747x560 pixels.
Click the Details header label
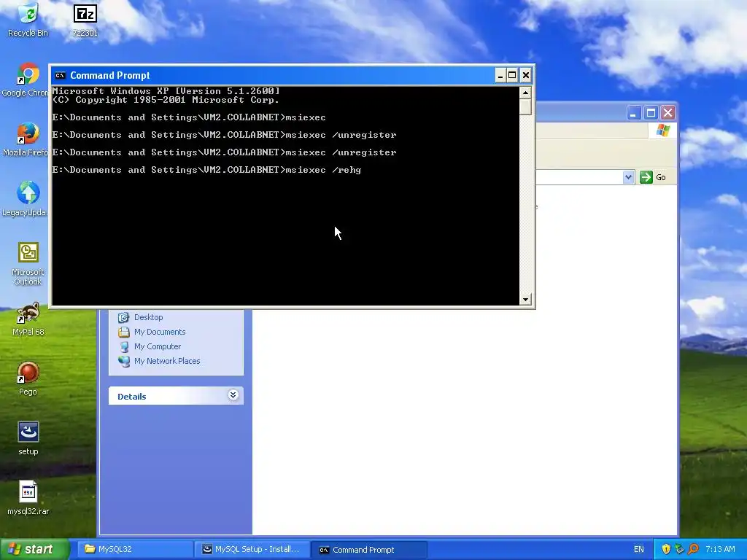131,396
